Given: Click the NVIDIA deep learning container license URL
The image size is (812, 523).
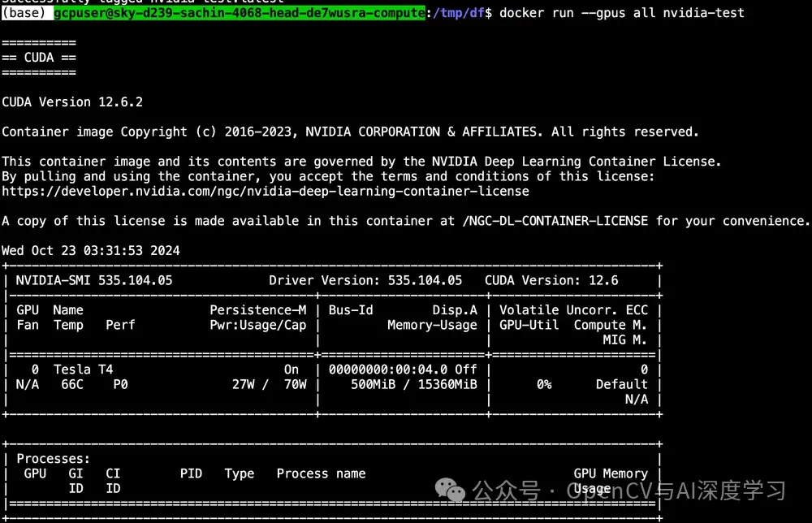Looking at the screenshot, I should click(266, 191).
